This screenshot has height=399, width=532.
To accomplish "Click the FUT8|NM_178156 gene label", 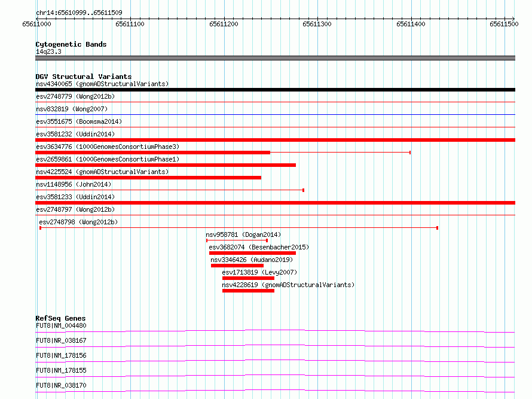I will click(61, 355).
